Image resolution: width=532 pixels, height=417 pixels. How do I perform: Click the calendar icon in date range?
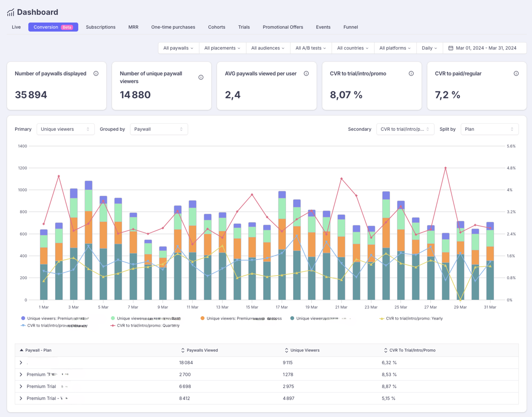click(451, 48)
